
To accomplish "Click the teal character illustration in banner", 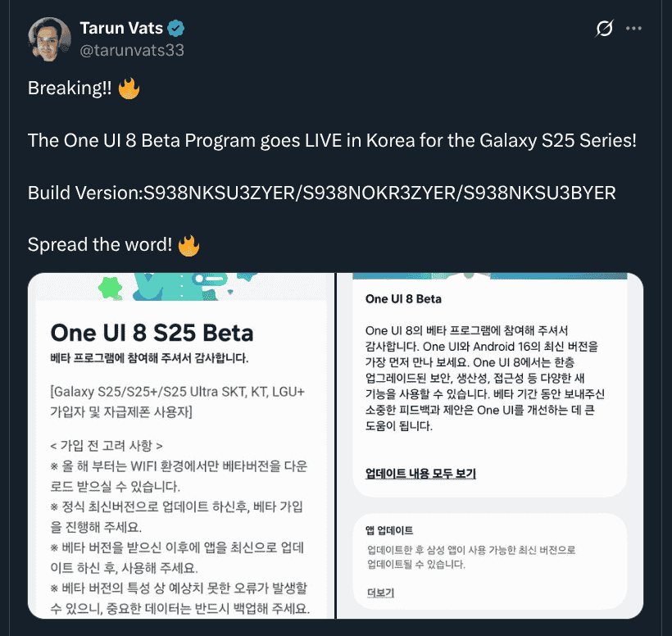I will click(180, 286).
